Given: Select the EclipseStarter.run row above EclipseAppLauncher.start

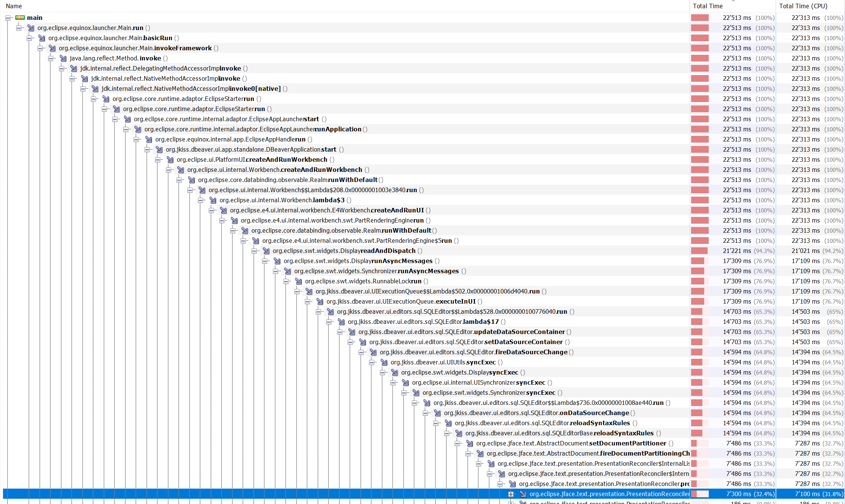Looking at the screenshot, I should click(423, 109).
